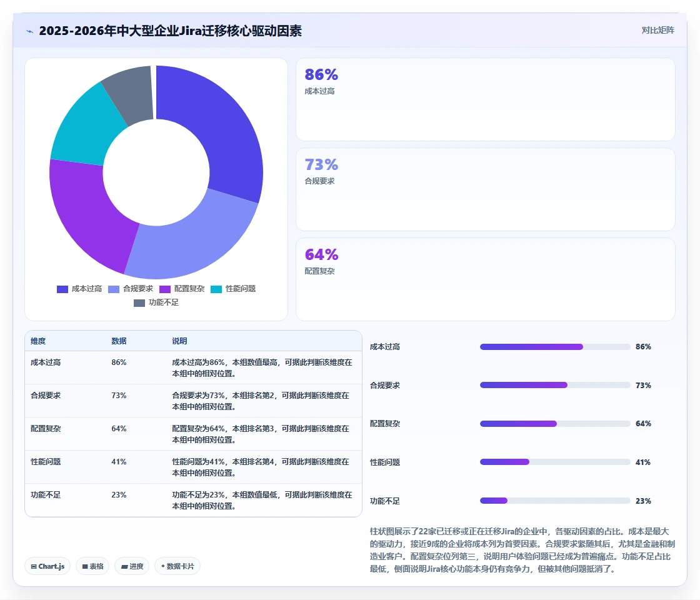Click the summary paragraph starting 柱状图展示了22家

pos(522,550)
